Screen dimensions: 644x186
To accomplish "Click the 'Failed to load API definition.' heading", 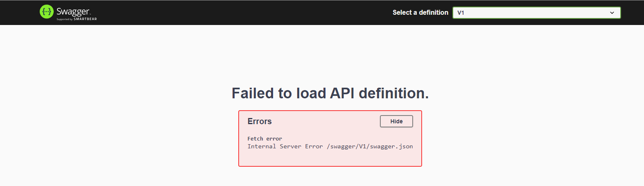I will pyautogui.click(x=330, y=93).
